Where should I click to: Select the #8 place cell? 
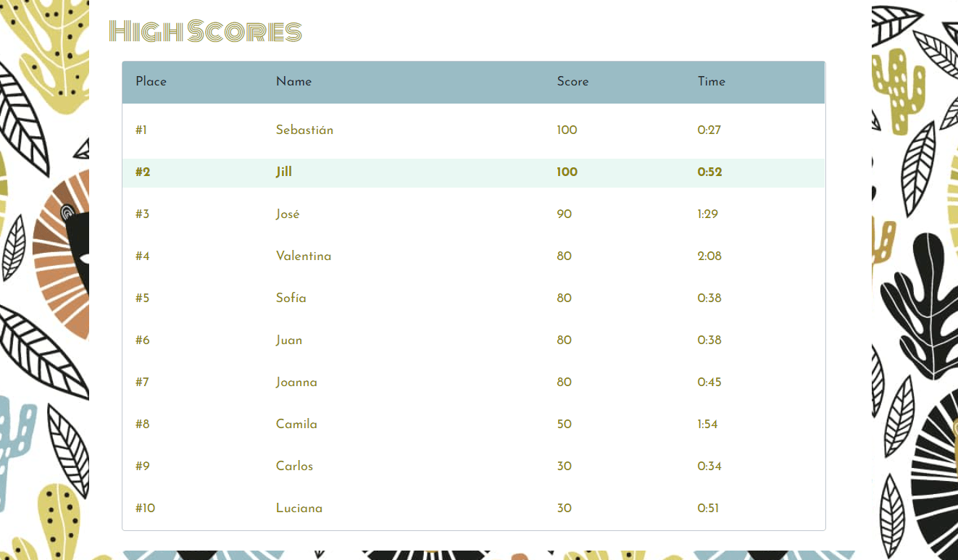point(143,425)
